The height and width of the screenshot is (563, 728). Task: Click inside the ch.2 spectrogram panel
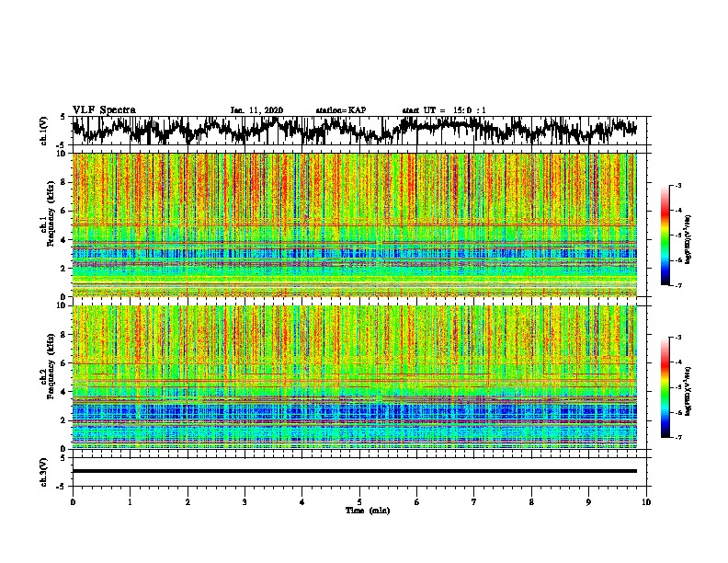tap(354, 377)
